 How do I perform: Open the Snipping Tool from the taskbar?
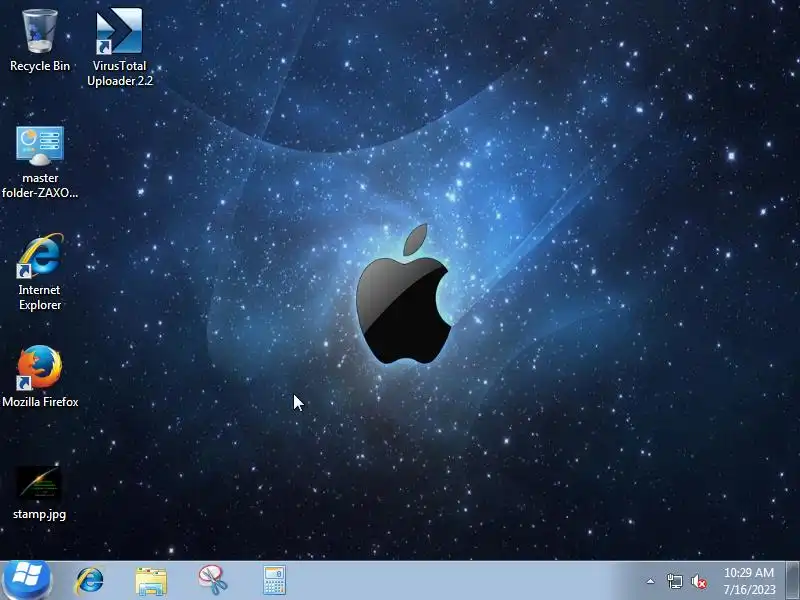[x=213, y=580]
